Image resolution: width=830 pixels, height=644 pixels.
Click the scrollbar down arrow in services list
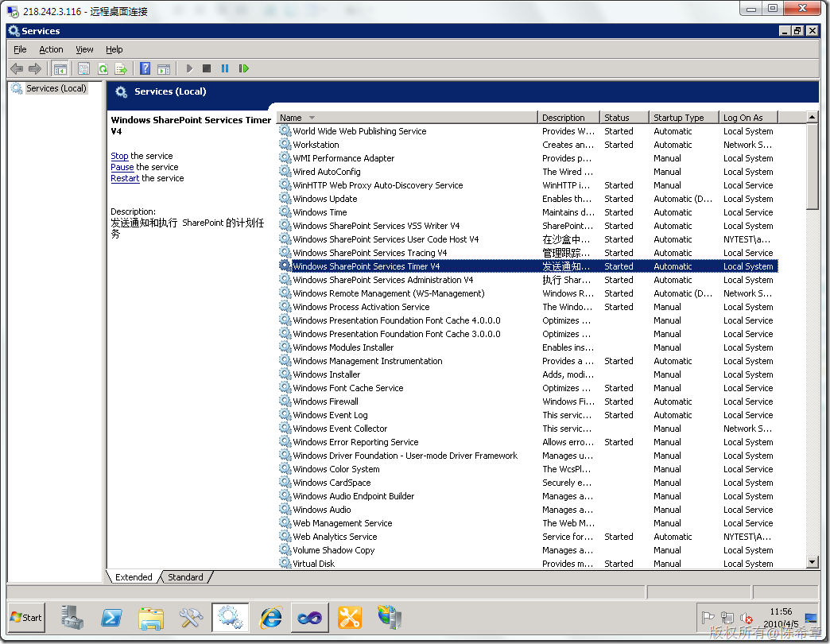click(812, 562)
